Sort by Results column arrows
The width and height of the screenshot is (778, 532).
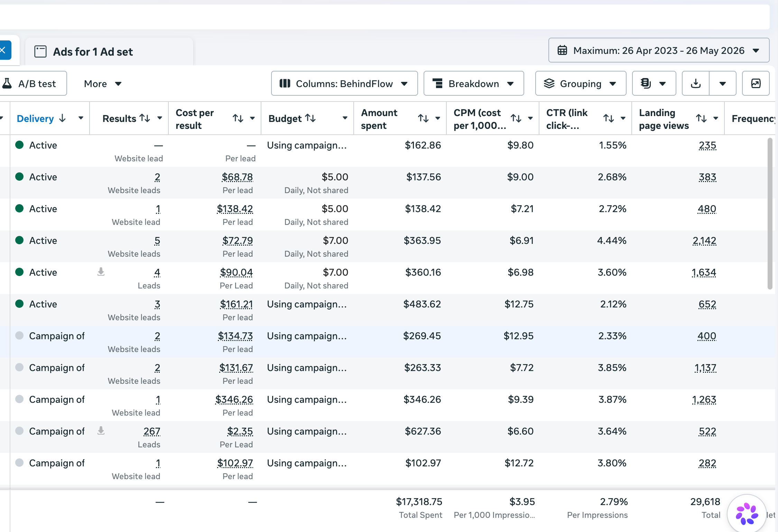tap(145, 118)
